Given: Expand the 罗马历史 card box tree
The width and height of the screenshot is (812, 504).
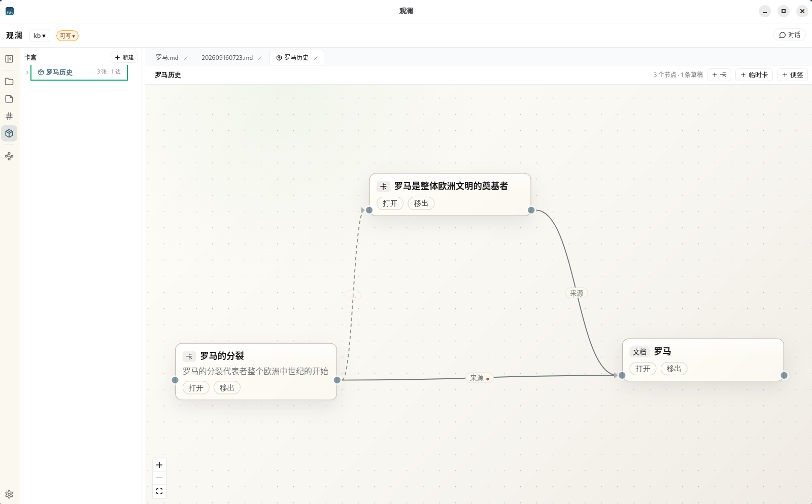Looking at the screenshot, I should [x=27, y=73].
